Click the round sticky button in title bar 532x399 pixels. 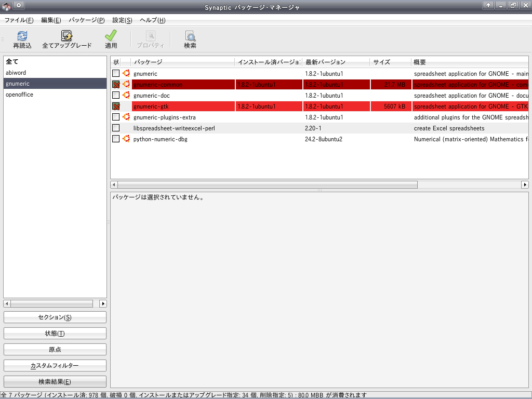19,5
